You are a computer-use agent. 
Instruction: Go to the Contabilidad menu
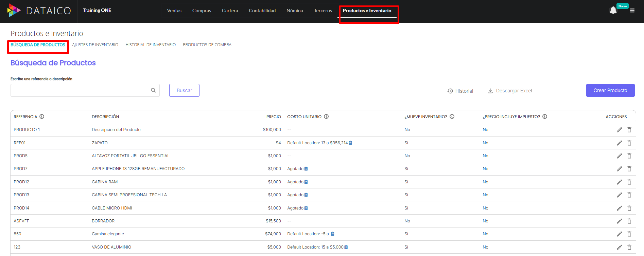pos(262,11)
